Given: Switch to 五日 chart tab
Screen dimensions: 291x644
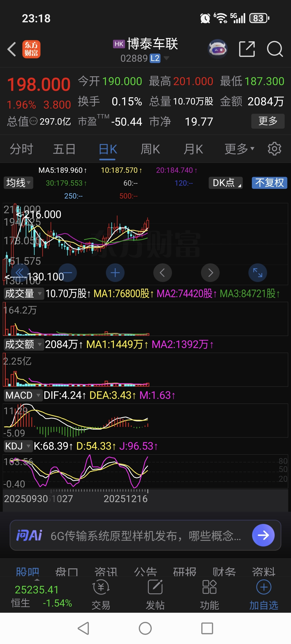Looking at the screenshot, I should (x=64, y=149).
